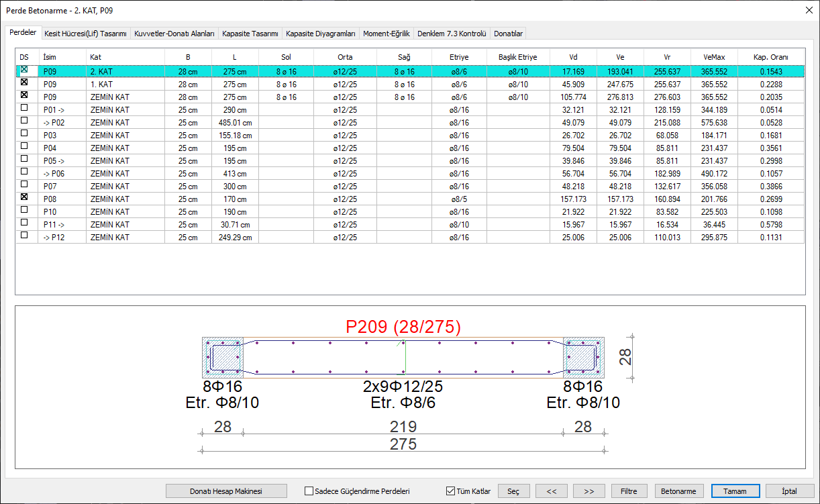Click the Ve value 193.041
Image resolution: width=820 pixels, height=504 pixels.
click(620, 72)
